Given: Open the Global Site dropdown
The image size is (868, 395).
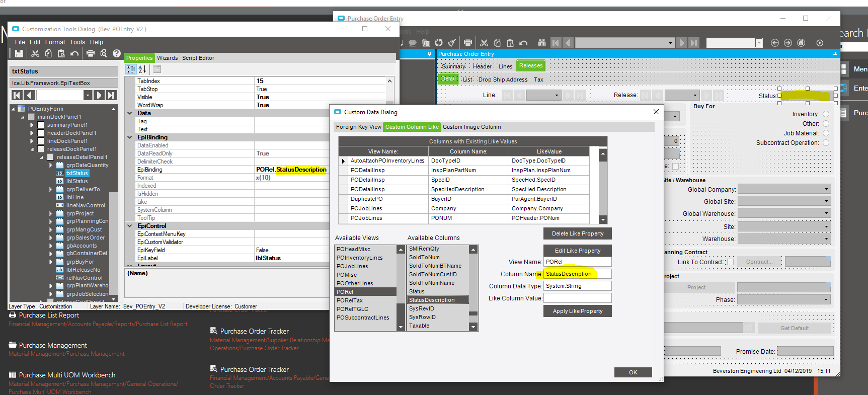Looking at the screenshot, I should coord(826,201).
